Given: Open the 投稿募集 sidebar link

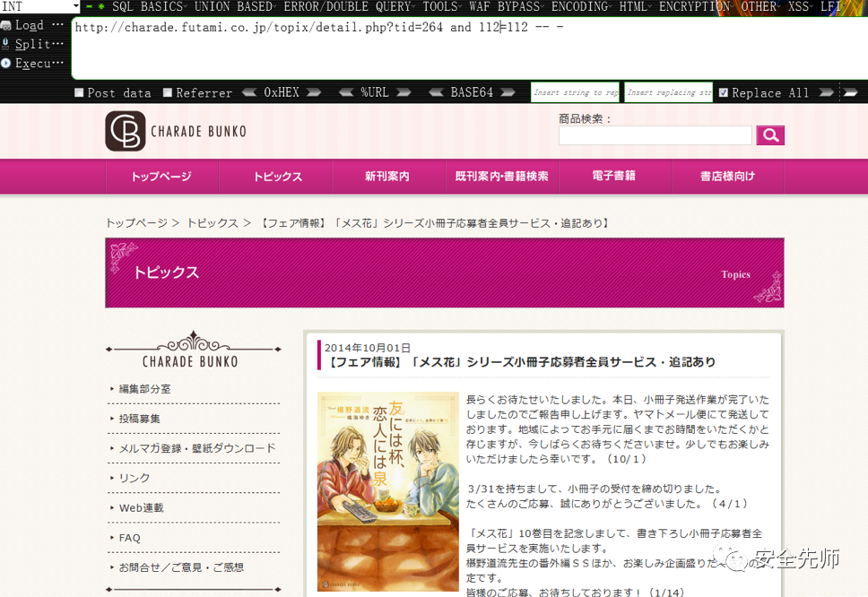Looking at the screenshot, I should pyautogui.click(x=140, y=419).
